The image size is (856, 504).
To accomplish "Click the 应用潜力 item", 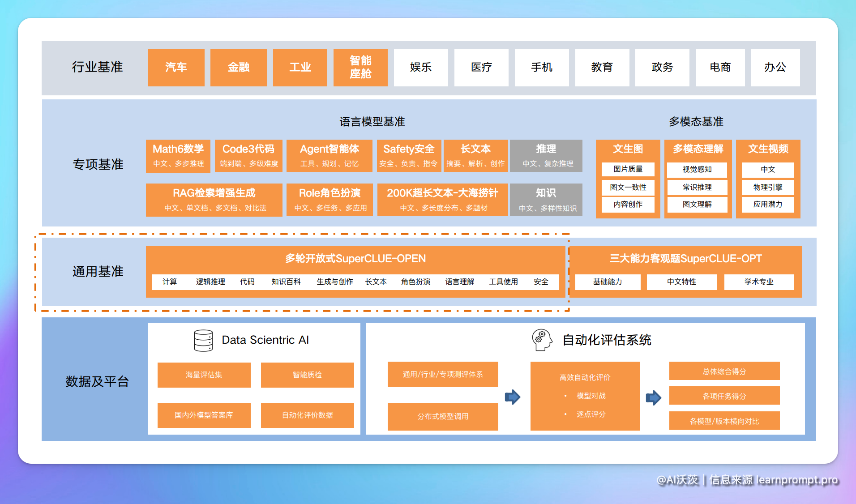I will (x=768, y=205).
